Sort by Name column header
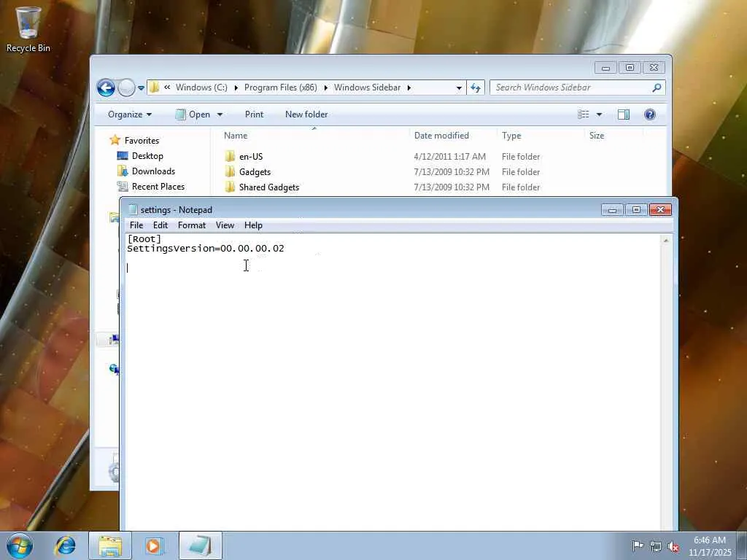 (x=236, y=136)
